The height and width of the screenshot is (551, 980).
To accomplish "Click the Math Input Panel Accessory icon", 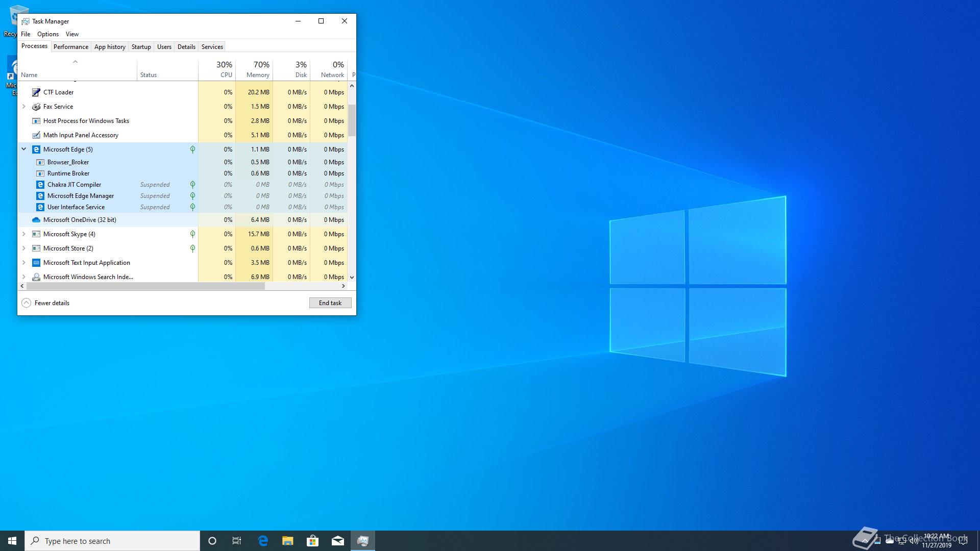I will point(36,135).
